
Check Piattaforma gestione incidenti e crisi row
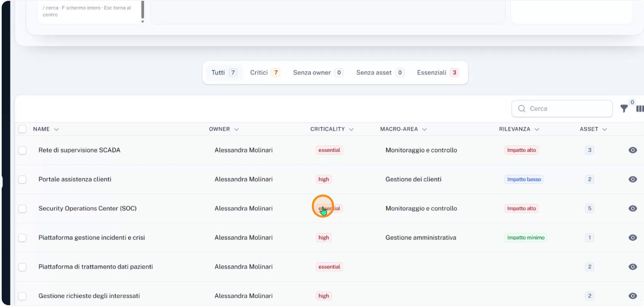click(x=22, y=238)
